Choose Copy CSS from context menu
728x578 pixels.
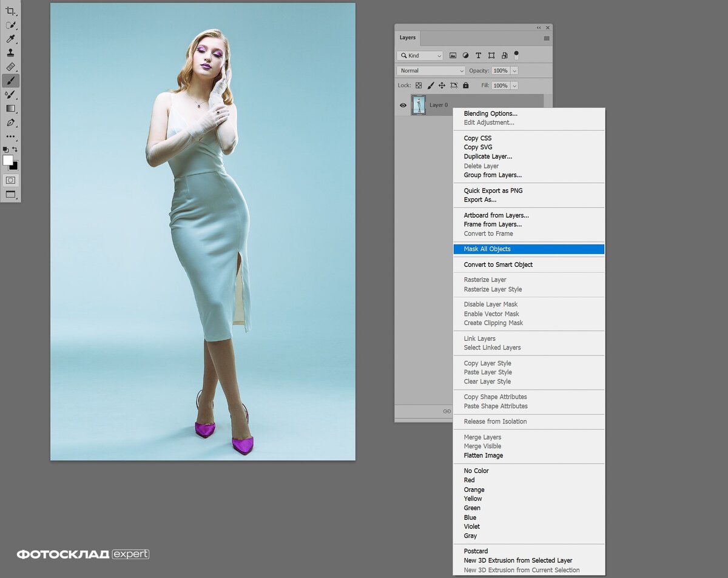tap(478, 138)
